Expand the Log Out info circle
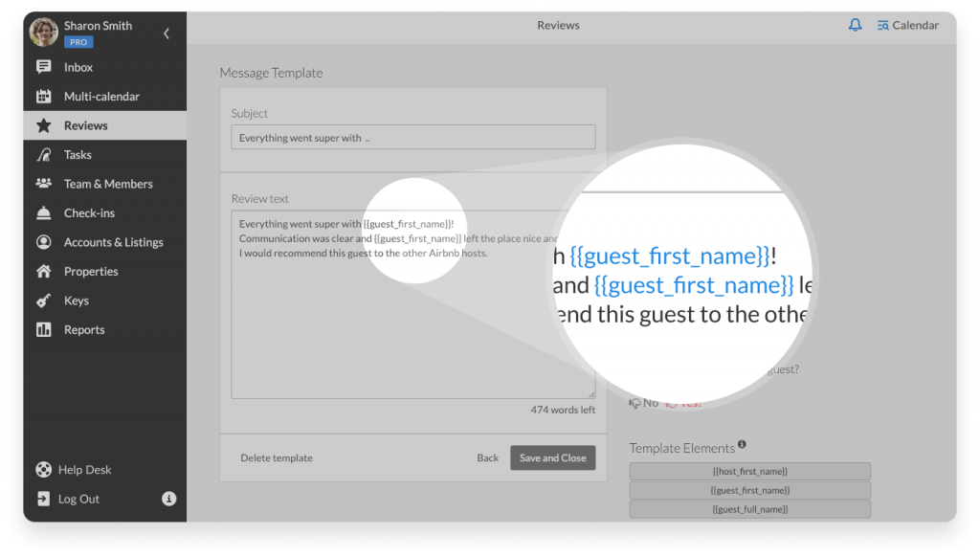This screenshot has height=557, width=980. (168, 499)
